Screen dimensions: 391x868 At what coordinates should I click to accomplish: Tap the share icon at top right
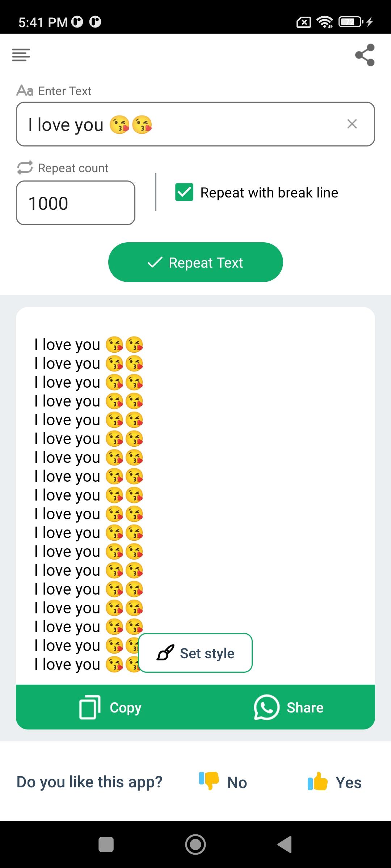pos(365,55)
